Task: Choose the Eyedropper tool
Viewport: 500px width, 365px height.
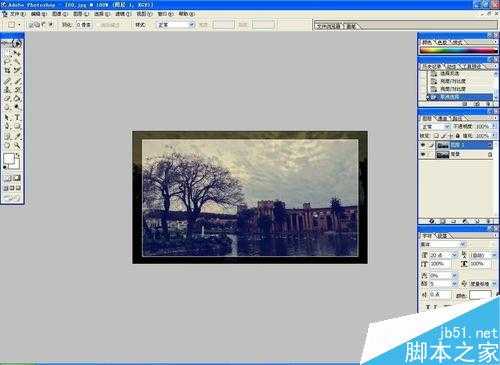Action: (17, 136)
